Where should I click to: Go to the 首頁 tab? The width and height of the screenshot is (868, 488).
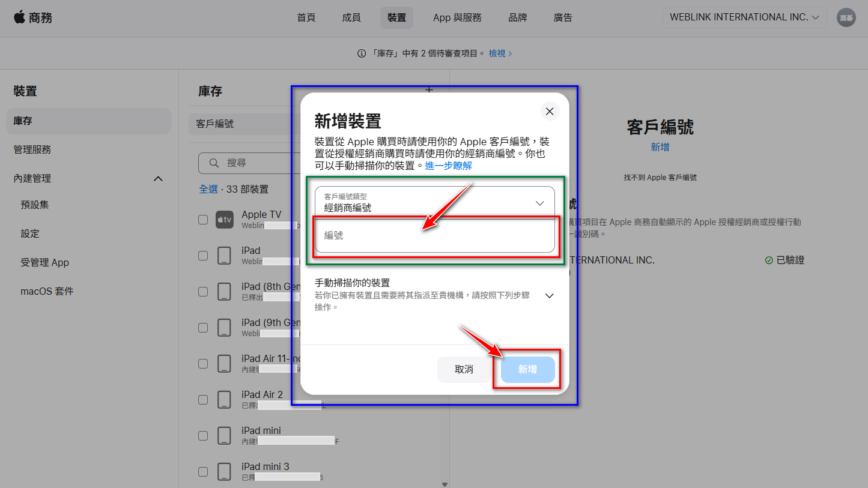(306, 17)
